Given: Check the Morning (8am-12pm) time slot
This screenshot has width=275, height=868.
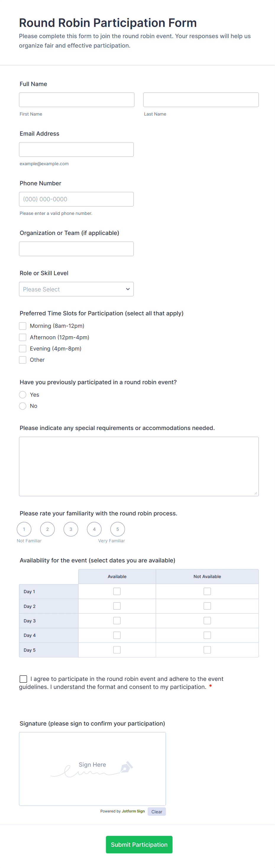Looking at the screenshot, I should 22,325.
